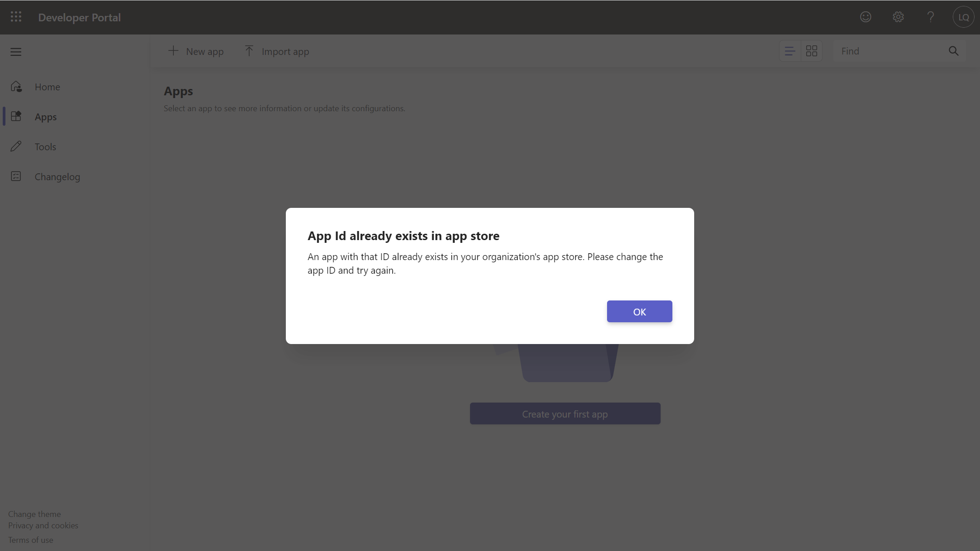Click the Tools icon in sidebar
The image size is (980, 551).
[16, 146]
